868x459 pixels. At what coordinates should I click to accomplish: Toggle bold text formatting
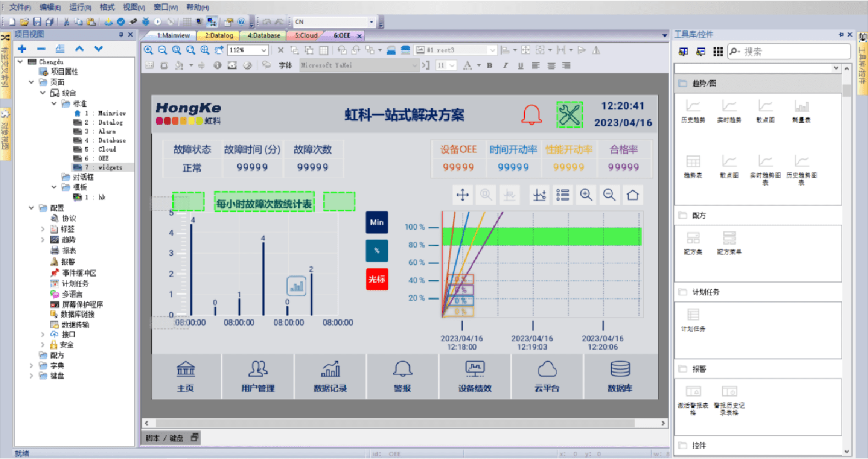489,65
